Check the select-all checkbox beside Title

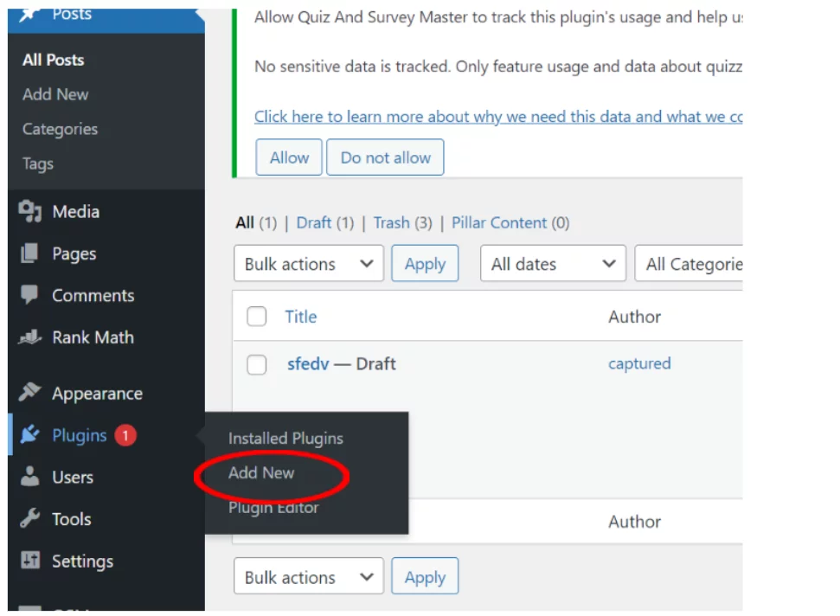point(257,317)
